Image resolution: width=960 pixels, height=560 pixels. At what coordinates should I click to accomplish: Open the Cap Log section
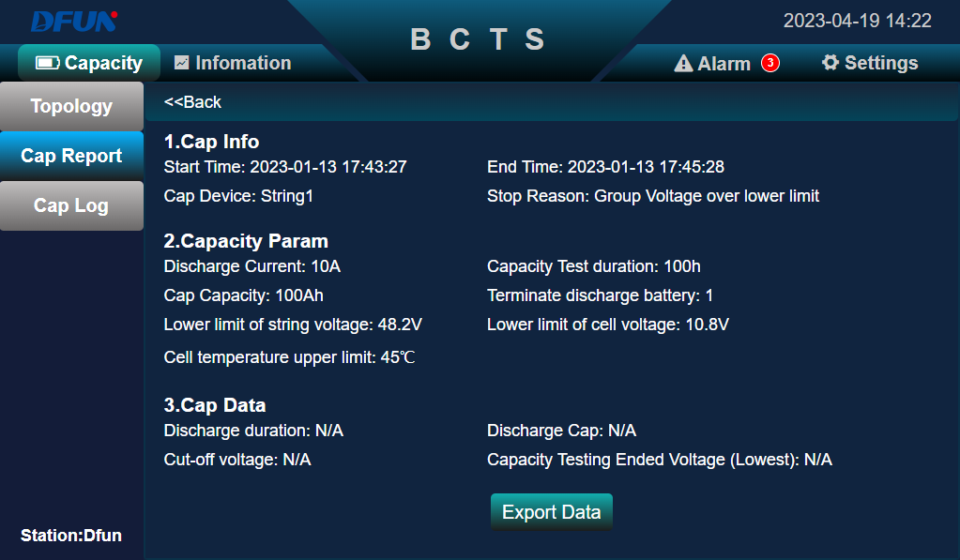[x=71, y=204]
